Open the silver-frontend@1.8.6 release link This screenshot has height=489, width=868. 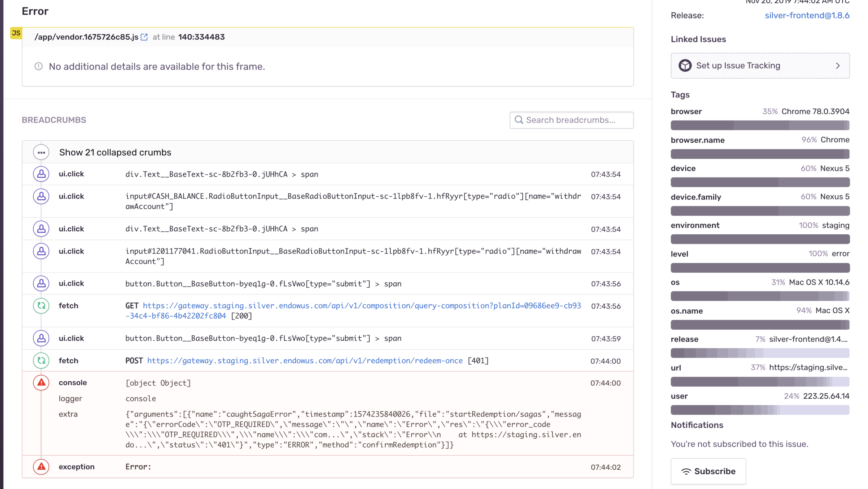807,15
